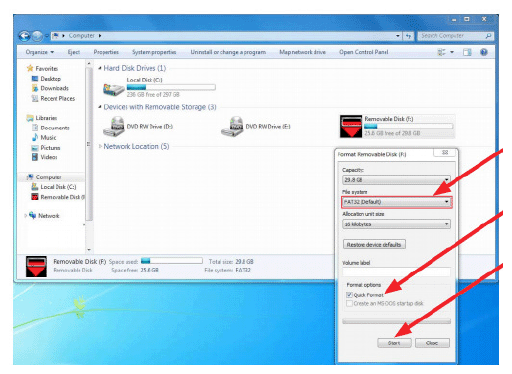Toggle the preview pane icon
The width and height of the screenshot is (512, 374).
click(467, 52)
